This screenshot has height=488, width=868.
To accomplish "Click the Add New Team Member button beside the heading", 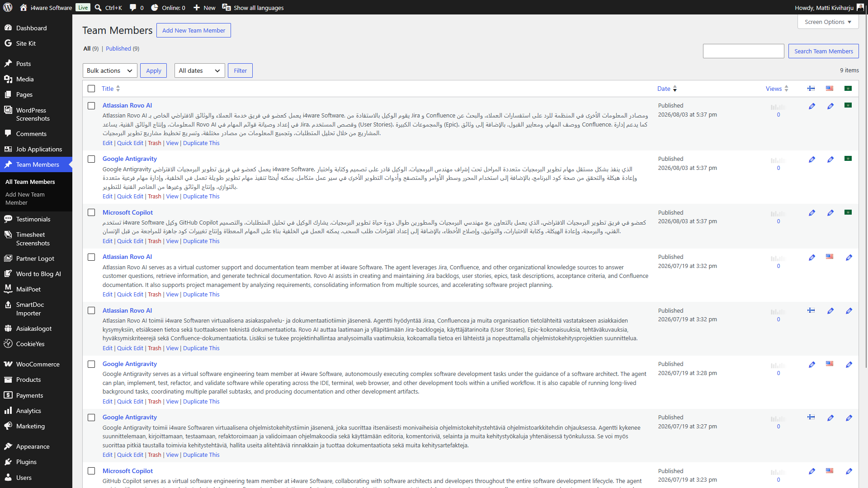I will 193,30.
